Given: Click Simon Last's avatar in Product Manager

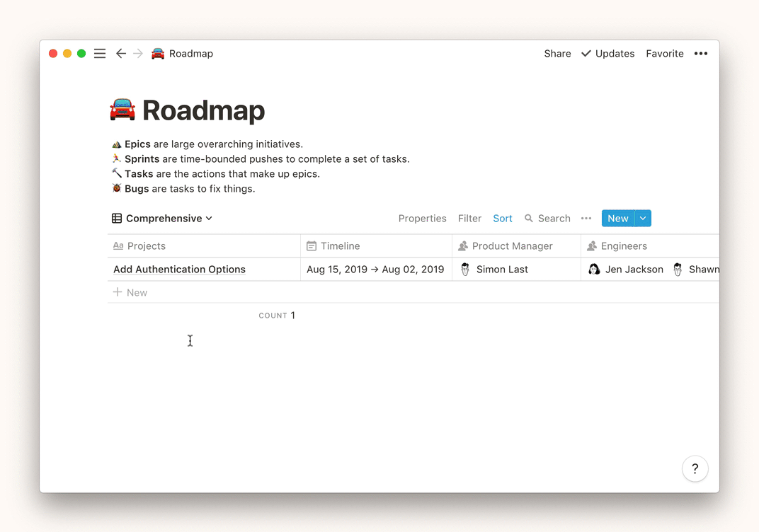Looking at the screenshot, I should click(x=464, y=270).
